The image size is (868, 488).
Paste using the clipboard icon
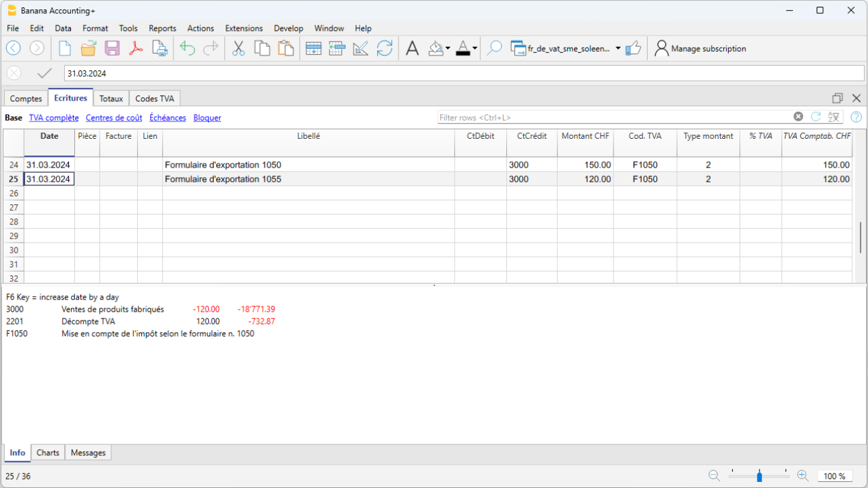[x=286, y=48]
